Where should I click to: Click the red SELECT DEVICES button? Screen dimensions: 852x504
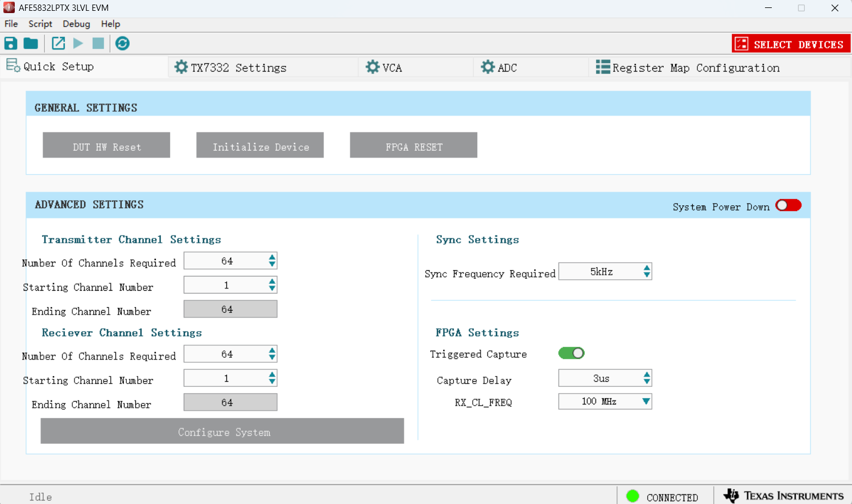tap(791, 44)
